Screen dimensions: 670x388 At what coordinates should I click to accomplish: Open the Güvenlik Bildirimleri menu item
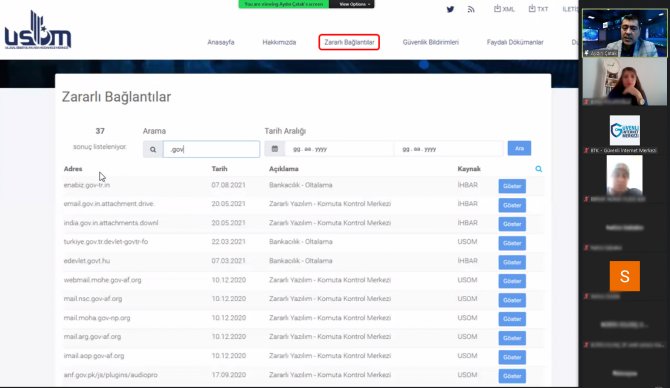pyautogui.click(x=431, y=42)
